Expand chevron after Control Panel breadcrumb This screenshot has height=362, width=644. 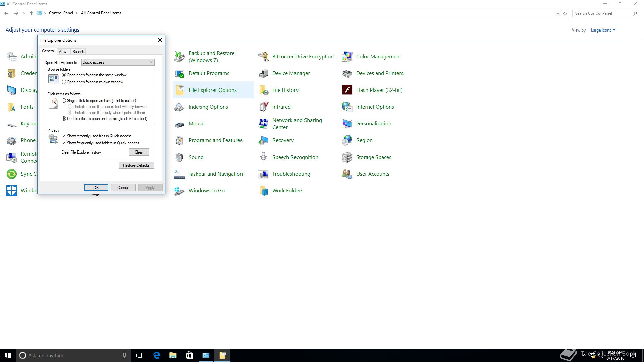pyautogui.click(x=77, y=13)
